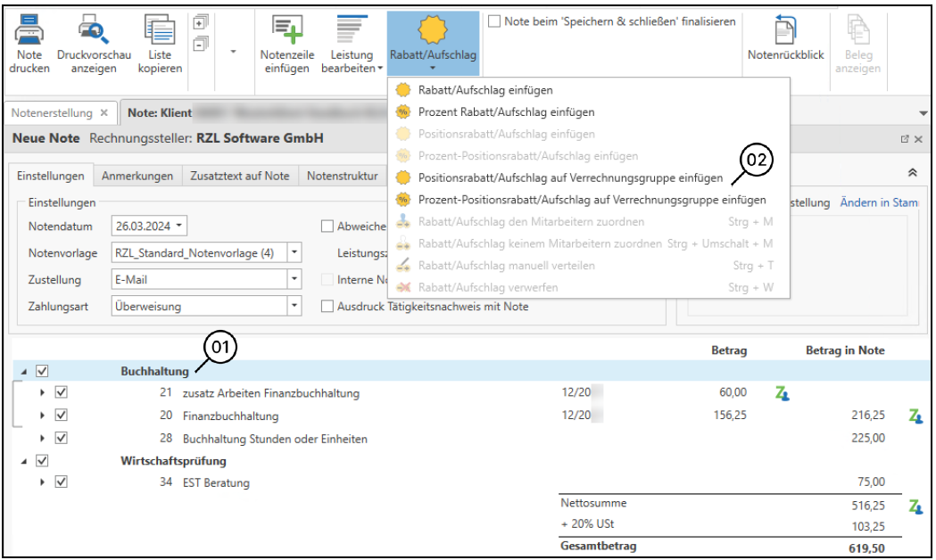Choose 'Positionsrabatt/Aufschlag auf Verrechnungsgruppe einfügen'
936x560 pixels.
[x=569, y=177]
